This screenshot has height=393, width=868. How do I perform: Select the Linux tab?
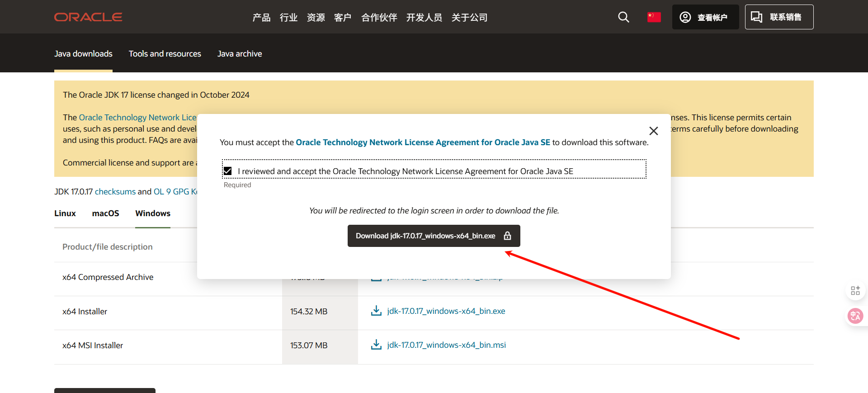[65, 213]
